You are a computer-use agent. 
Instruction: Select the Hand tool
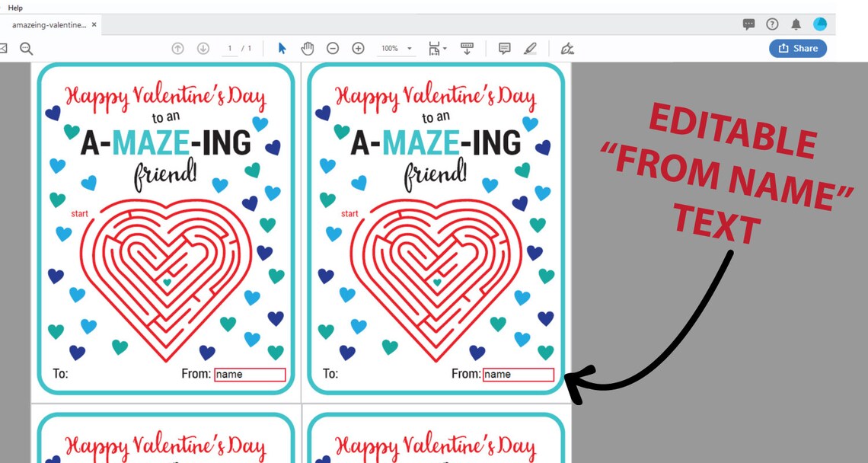[307, 48]
